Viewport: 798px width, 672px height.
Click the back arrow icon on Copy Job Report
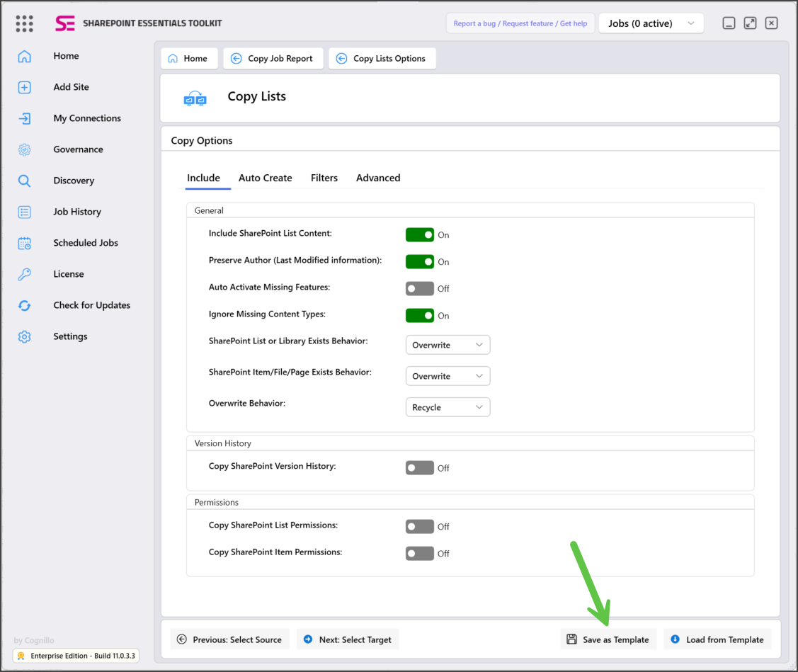pos(236,59)
